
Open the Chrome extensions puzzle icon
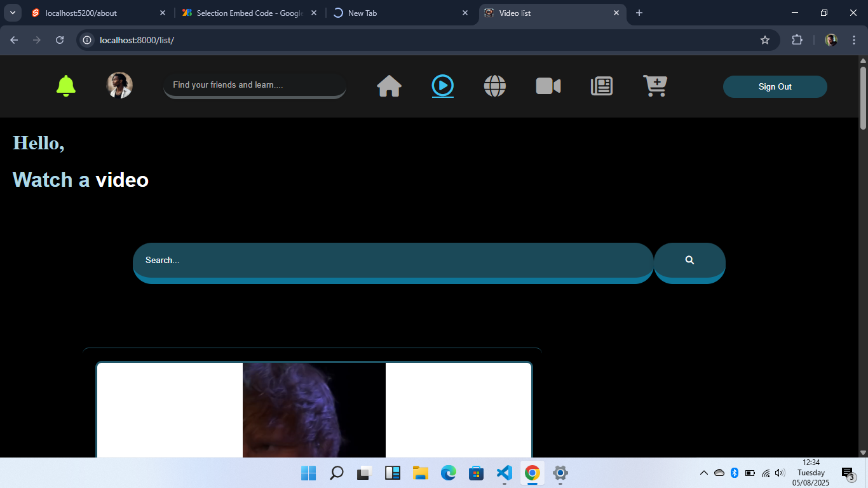(797, 40)
